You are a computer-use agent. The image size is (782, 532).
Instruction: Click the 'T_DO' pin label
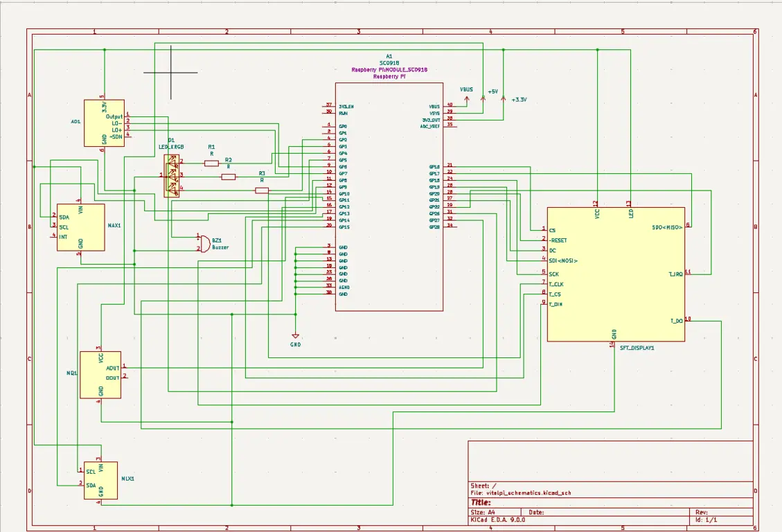(676, 321)
